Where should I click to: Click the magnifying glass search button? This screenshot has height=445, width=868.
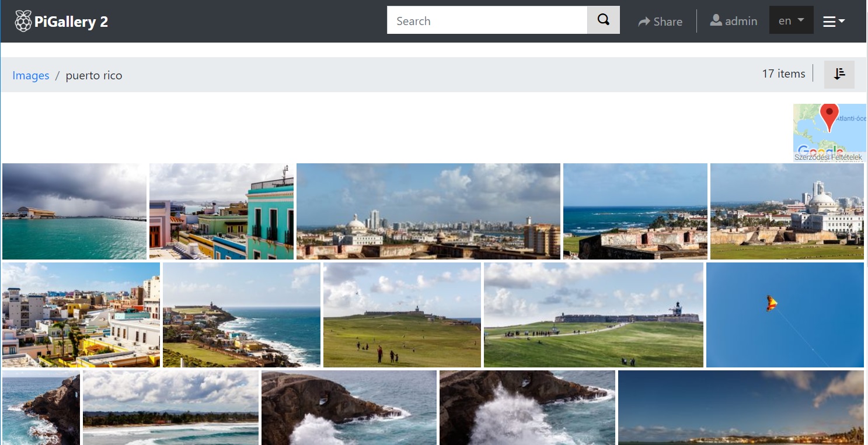pyautogui.click(x=603, y=20)
